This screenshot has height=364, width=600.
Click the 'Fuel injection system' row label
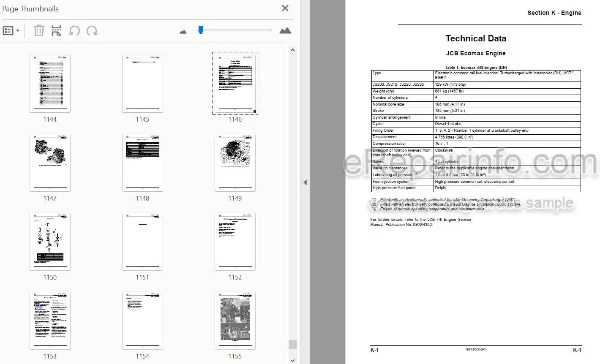[391, 182]
